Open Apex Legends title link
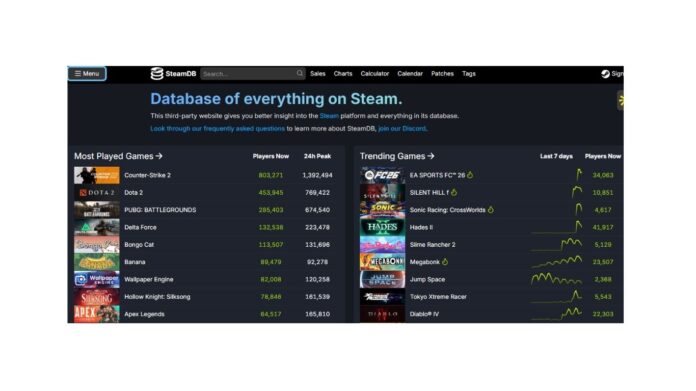 click(x=144, y=314)
